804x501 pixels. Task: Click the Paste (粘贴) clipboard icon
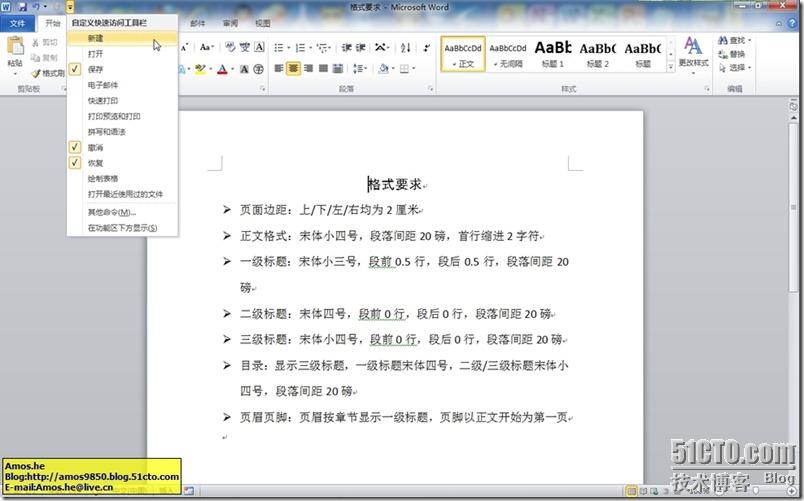(15, 46)
